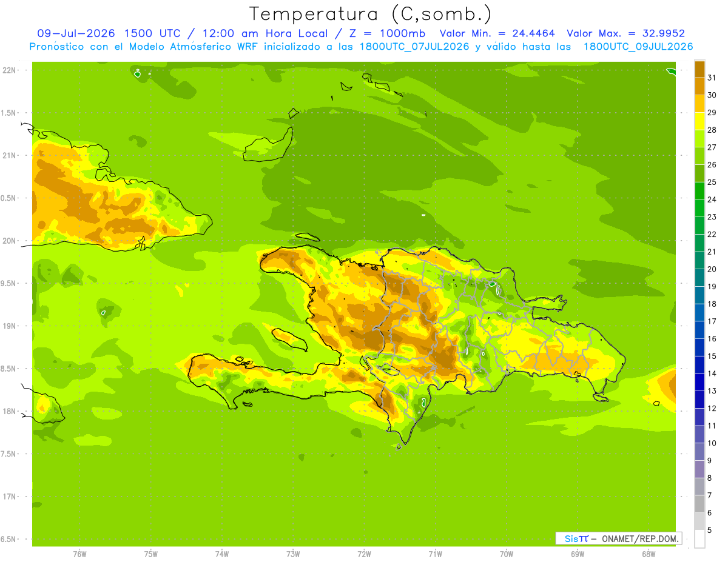Viewport: 728px width, 562px height.
Task: Click the 71W longitude label
Action: pos(435,554)
